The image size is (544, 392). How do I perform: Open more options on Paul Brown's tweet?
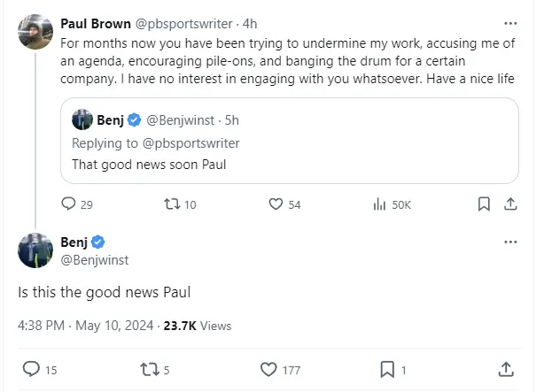click(x=510, y=22)
